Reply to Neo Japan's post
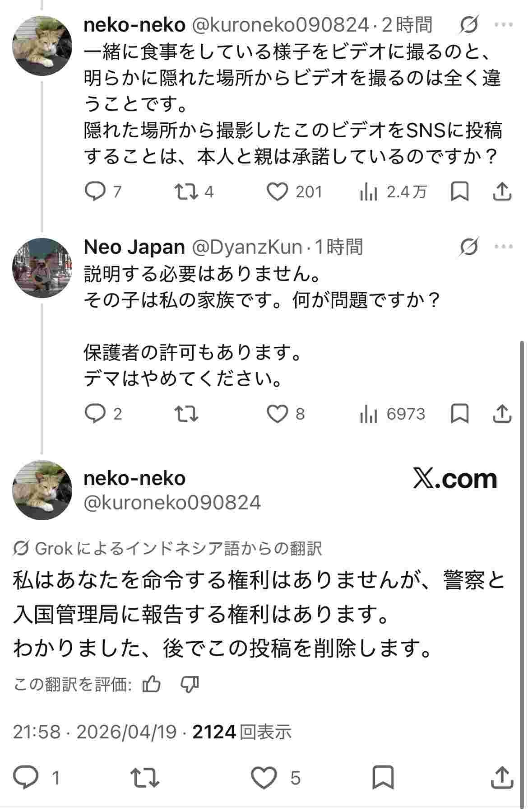Image resolution: width=528 pixels, height=812 pixels. click(x=95, y=414)
